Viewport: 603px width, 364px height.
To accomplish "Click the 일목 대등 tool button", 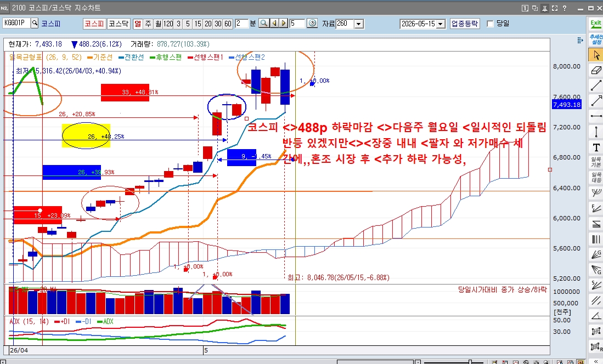I will click(596, 178).
